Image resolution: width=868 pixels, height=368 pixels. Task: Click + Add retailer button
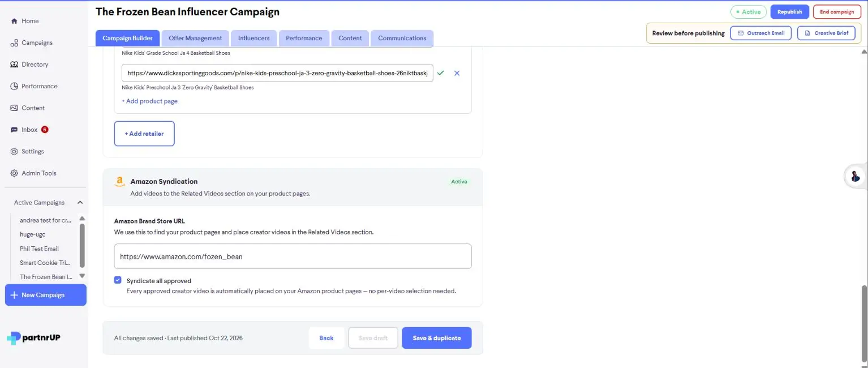point(144,134)
